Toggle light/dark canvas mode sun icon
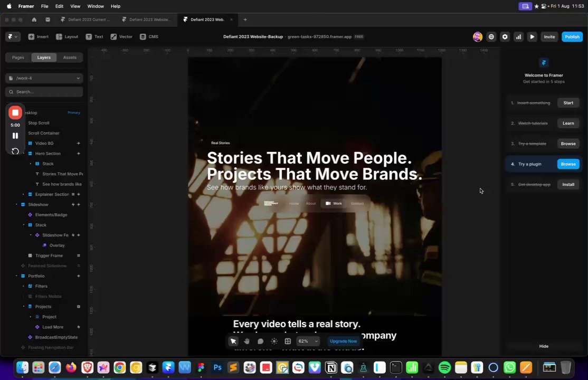 274,341
